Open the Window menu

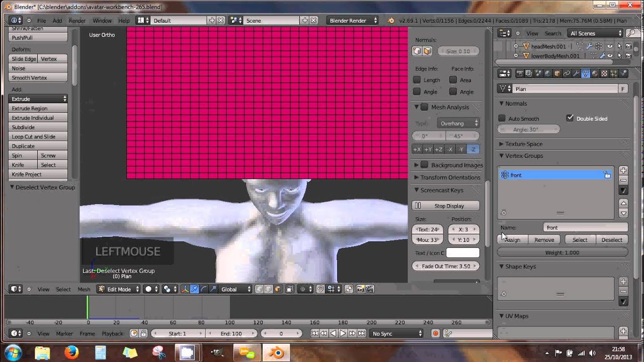point(102,21)
